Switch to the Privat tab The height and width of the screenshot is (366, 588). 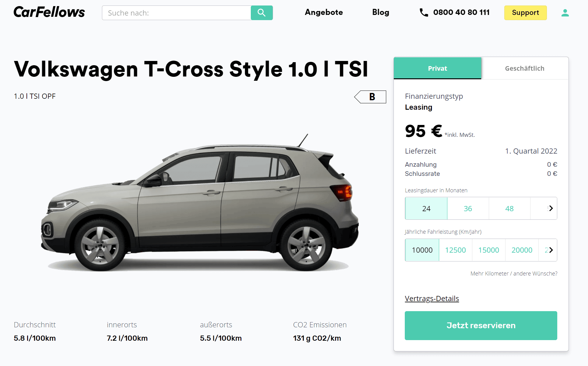tap(437, 68)
